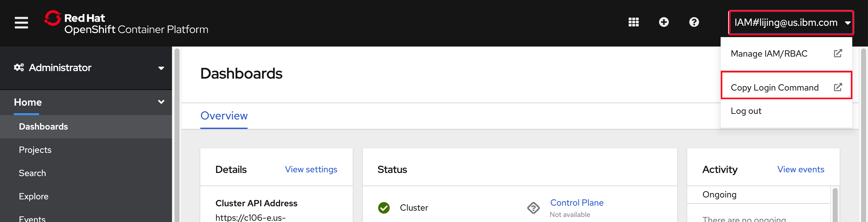This screenshot has height=222, width=868.
Task: Click the Red Hat OpenShift logo
Action: (x=126, y=23)
